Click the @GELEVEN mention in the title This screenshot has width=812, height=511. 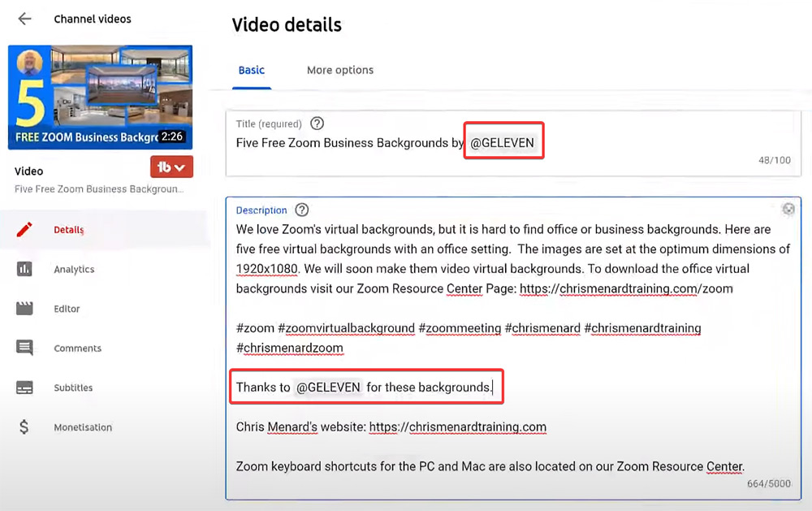pyautogui.click(x=502, y=143)
